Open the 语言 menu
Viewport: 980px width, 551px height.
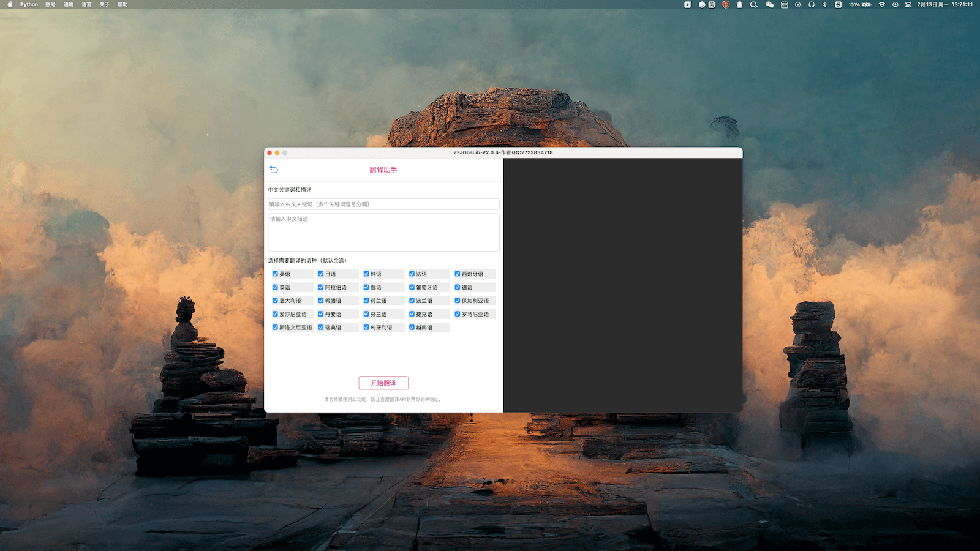[86, 4]
